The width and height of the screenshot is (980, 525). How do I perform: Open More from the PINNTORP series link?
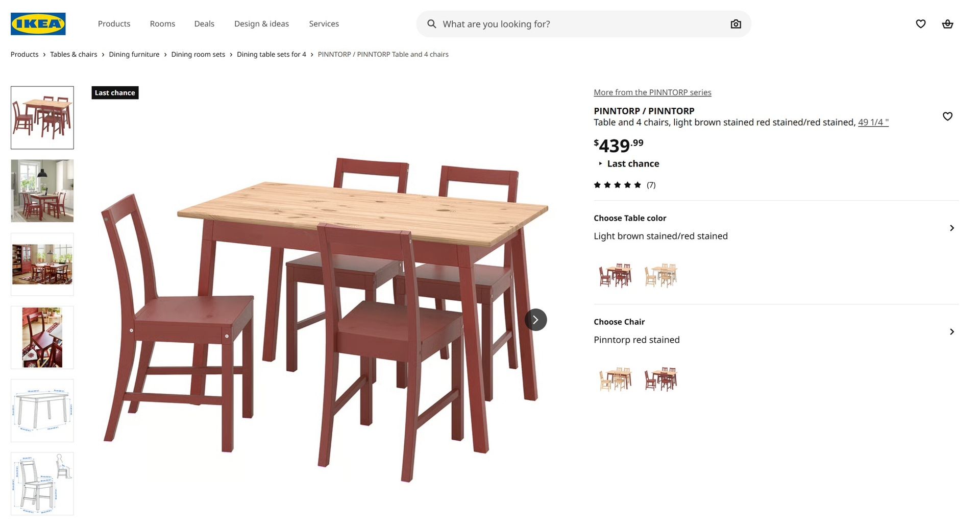[x=652, y=92]
